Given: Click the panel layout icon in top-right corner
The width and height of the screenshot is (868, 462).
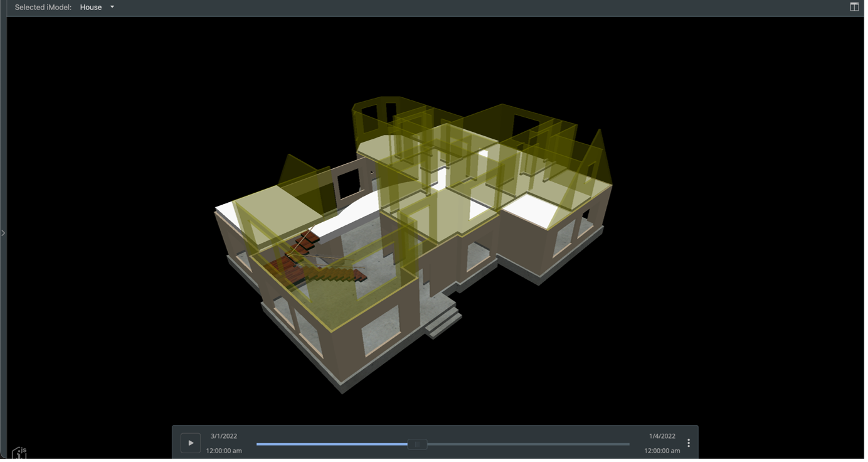Looking at the screenshot, I should pyautogui.click(x=854, y=7).
